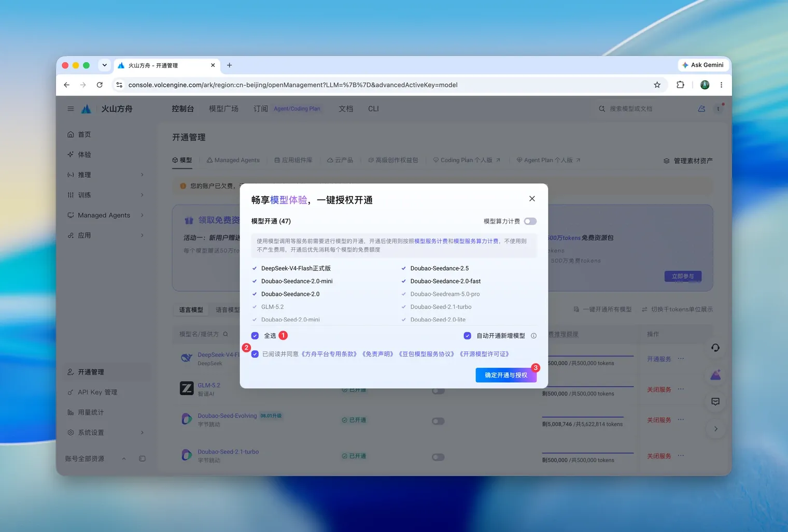Screen dimensions: 788x532
Task: Open 《开源模型许可证》 link
Action: pyautogui.click(x=484, y=354)
